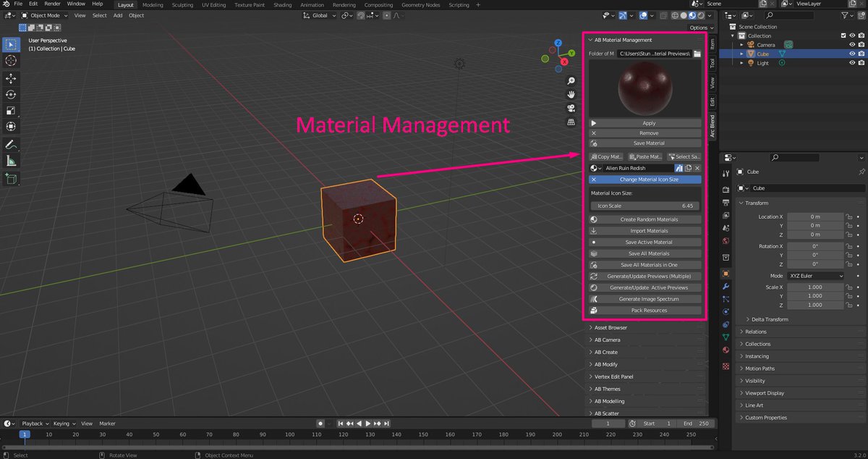
Task: Open the Render menu
Action: pos(53,4)
